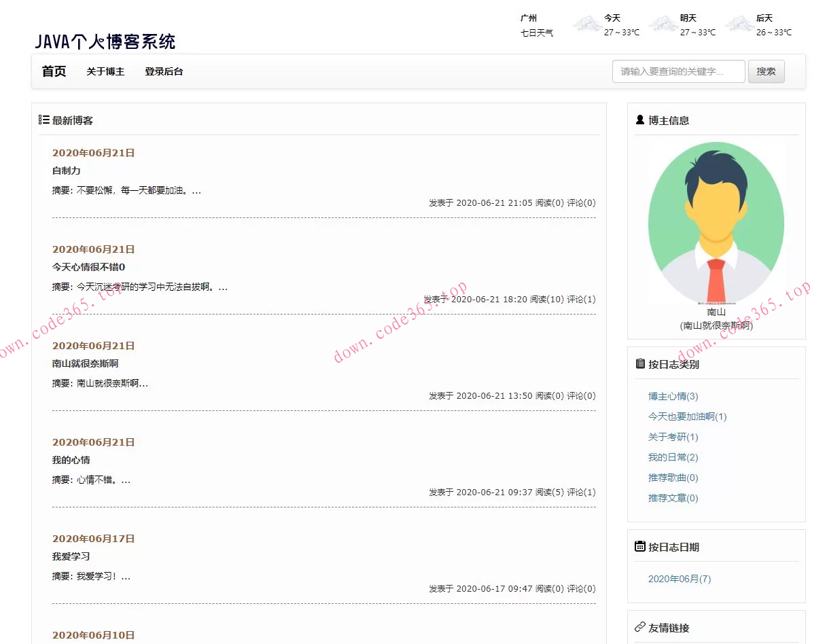Viewport: 827px width, 644px height.
Task: Click the 最新博客 list icon
Action: [43, 120]
